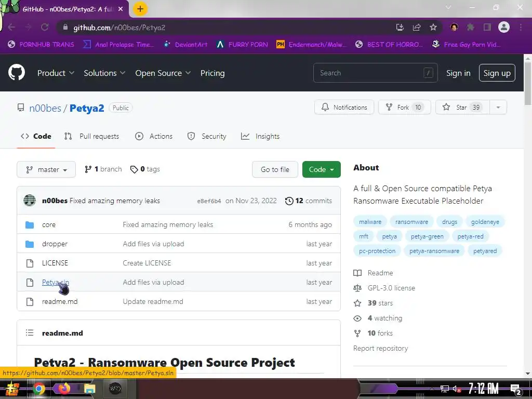Viewport: 532px width, 399px height.
Task: Expand the Solutions menu
Action: pos(104,73)
